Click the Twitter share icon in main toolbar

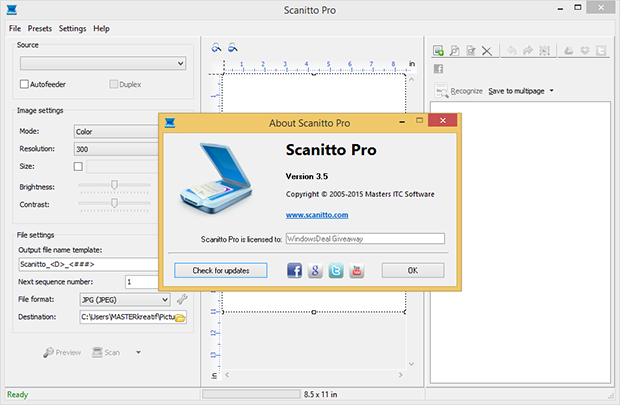[x=601, y=51]
